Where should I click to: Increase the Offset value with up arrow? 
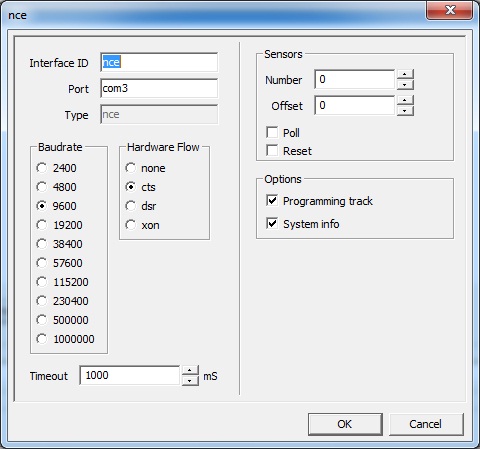click(405, 100)
